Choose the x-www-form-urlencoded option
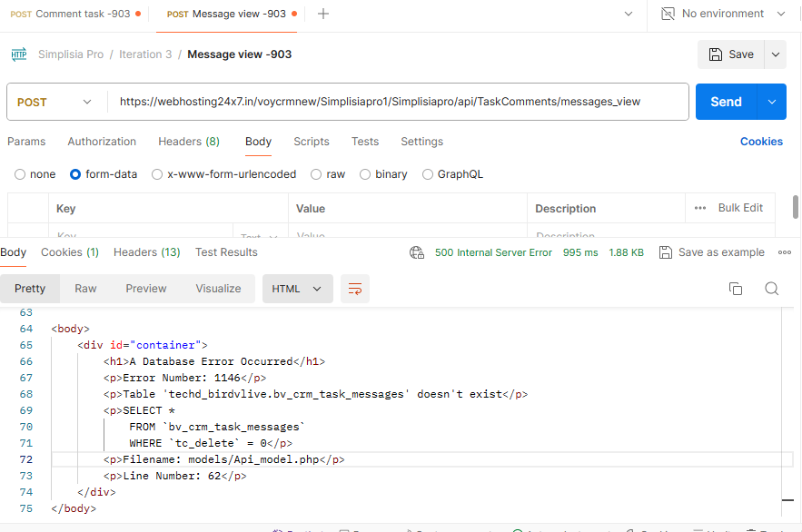This screenshot has width=802, height=532. (157, 174)
